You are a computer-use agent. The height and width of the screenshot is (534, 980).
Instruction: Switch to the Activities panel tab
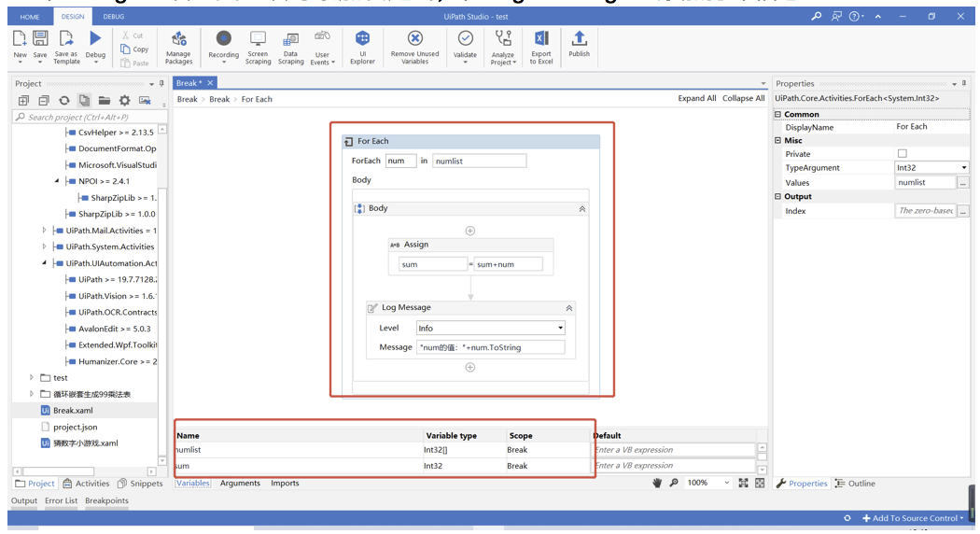point(86,484)
